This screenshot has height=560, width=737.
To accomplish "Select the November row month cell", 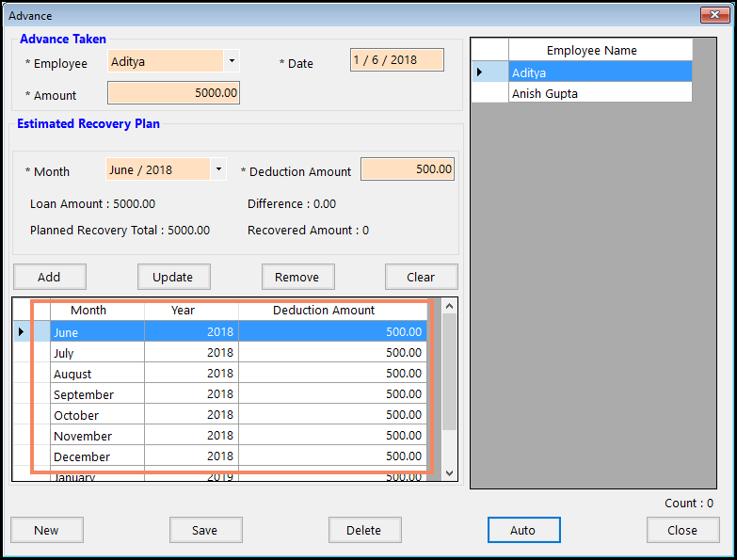I will click(97, 435).
